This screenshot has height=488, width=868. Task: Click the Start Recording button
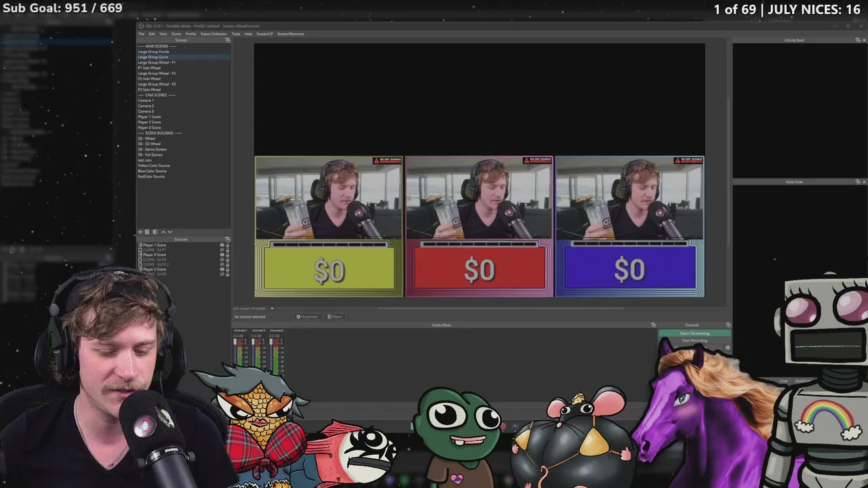[694, 340]
